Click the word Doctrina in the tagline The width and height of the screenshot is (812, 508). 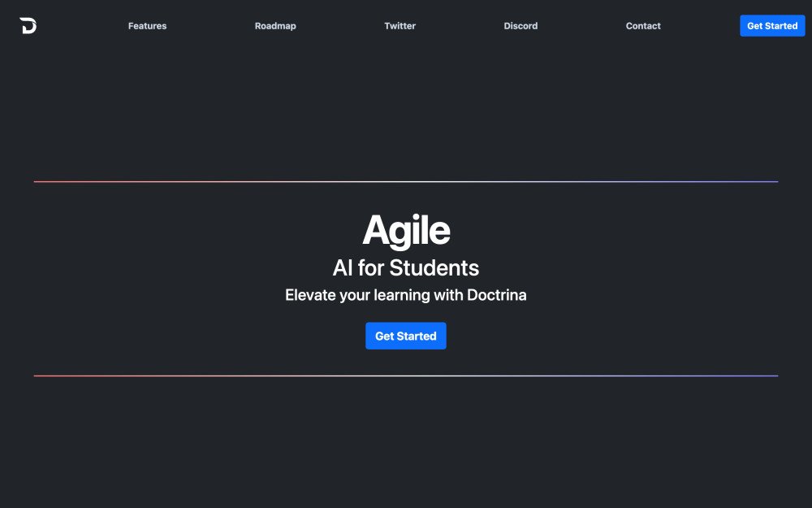[496, 295]
